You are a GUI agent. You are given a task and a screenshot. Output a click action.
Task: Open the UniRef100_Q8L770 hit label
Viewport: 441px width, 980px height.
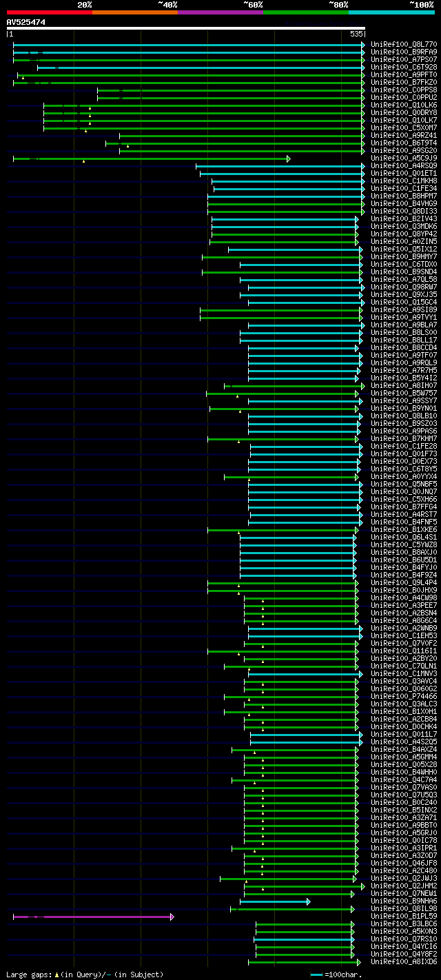(404, 45)
